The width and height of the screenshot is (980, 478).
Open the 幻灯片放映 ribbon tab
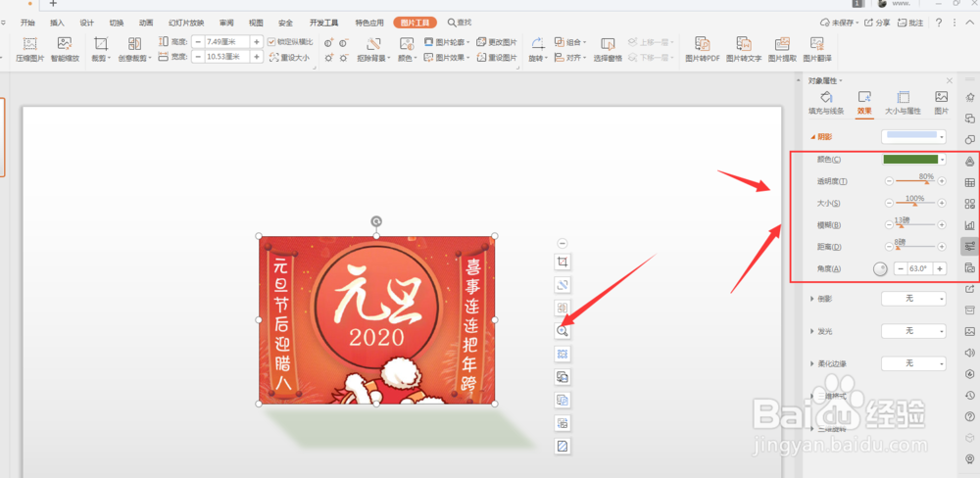pos(186,23)
